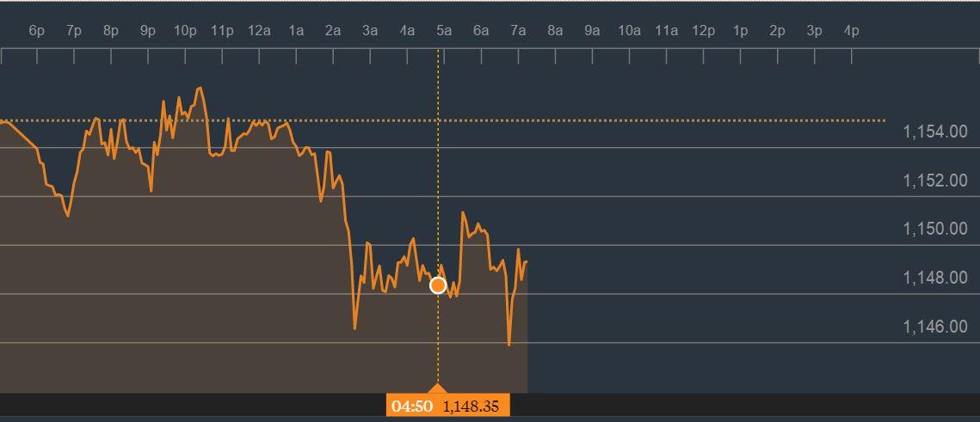The image size is (980, 422).
Task: Click the white circle data point marker
Action: (x=438, y=285)
